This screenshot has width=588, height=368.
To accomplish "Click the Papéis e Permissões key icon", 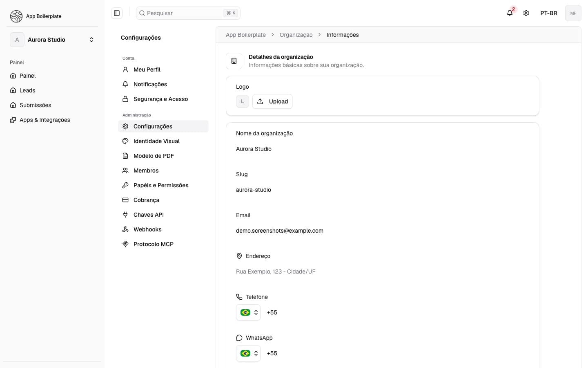I will click(125, 185).
